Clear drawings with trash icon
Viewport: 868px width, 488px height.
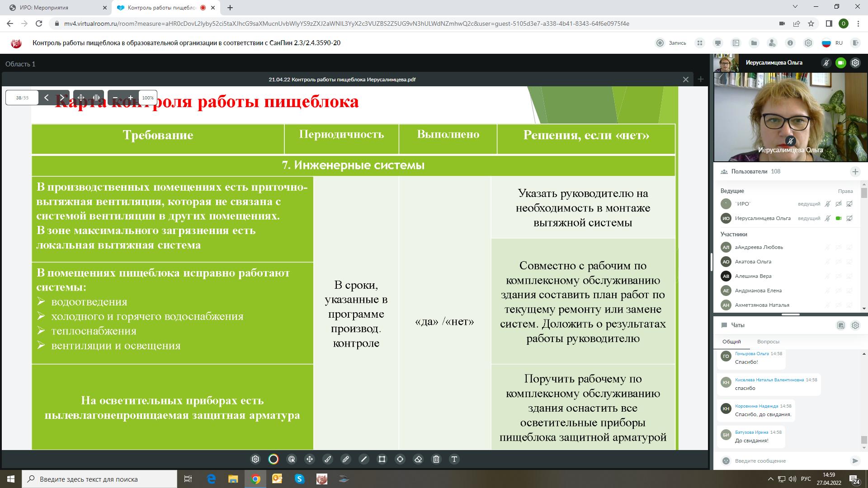(436, 459)
